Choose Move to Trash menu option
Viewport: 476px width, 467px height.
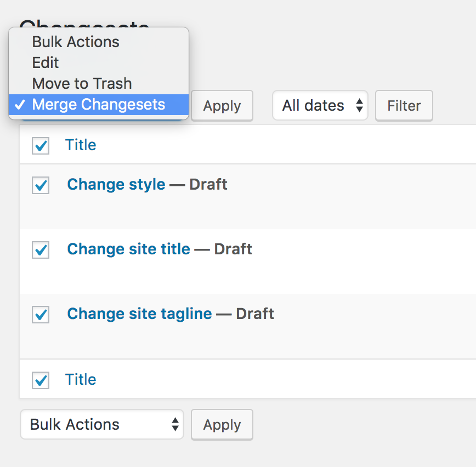click(x=82, y=83)
